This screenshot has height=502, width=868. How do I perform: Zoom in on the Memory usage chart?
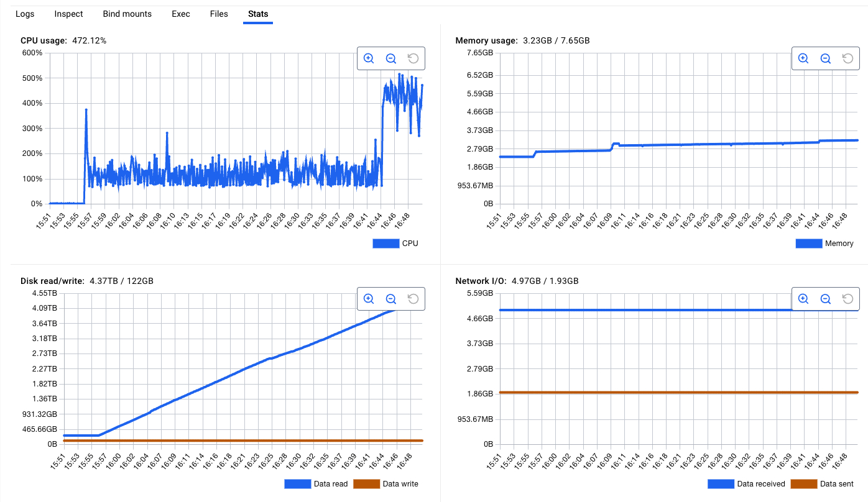point(803,58)
